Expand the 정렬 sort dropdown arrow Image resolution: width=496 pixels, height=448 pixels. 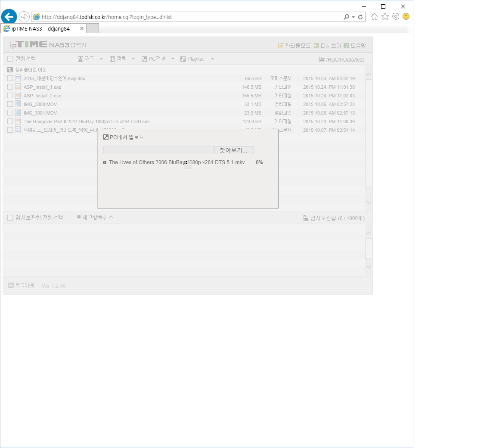tap(133, 59)
